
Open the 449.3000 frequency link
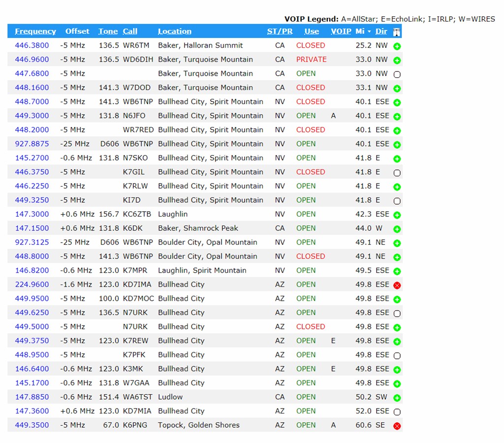tap(32, 116)
